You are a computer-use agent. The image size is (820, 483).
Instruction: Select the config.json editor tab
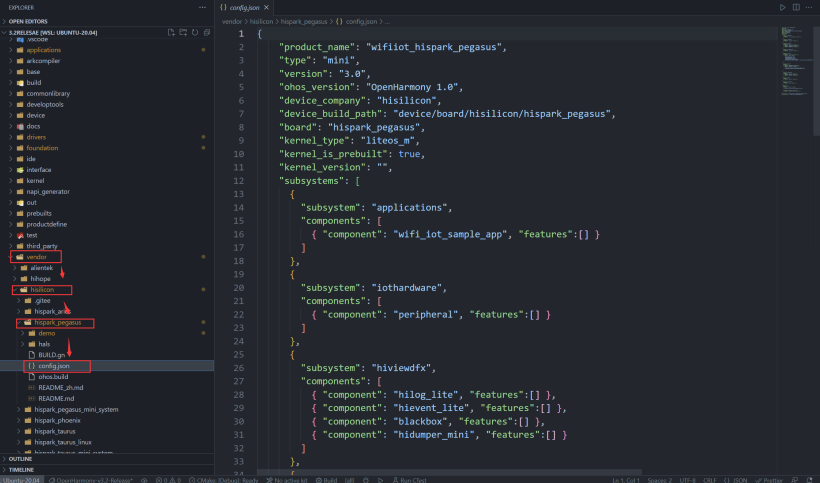pyautogui.click(x=244, y=7)
